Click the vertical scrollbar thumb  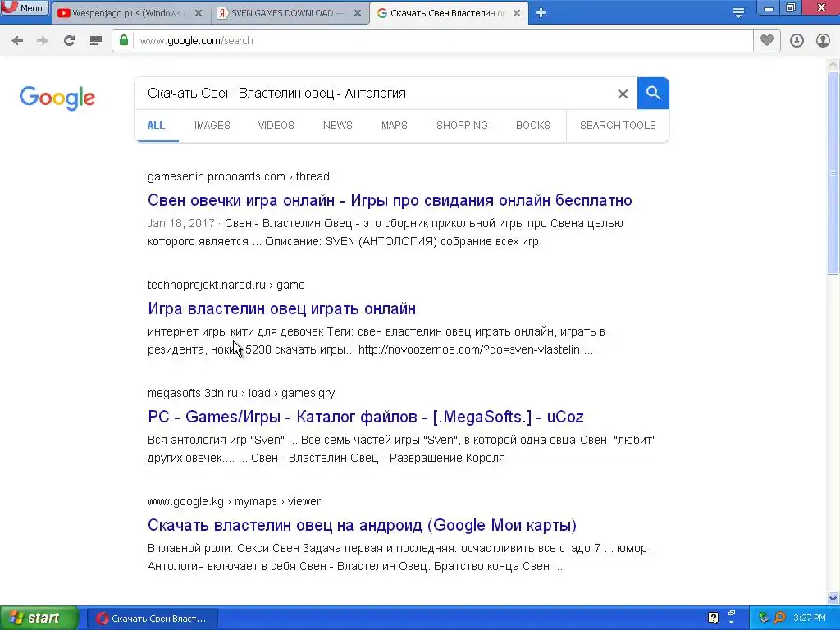point(833,172)
